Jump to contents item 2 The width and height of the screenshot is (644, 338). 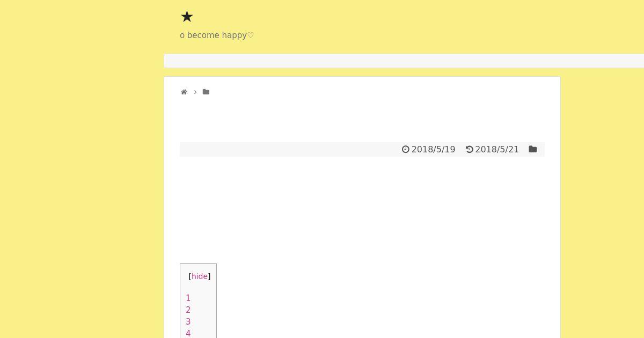188,310
